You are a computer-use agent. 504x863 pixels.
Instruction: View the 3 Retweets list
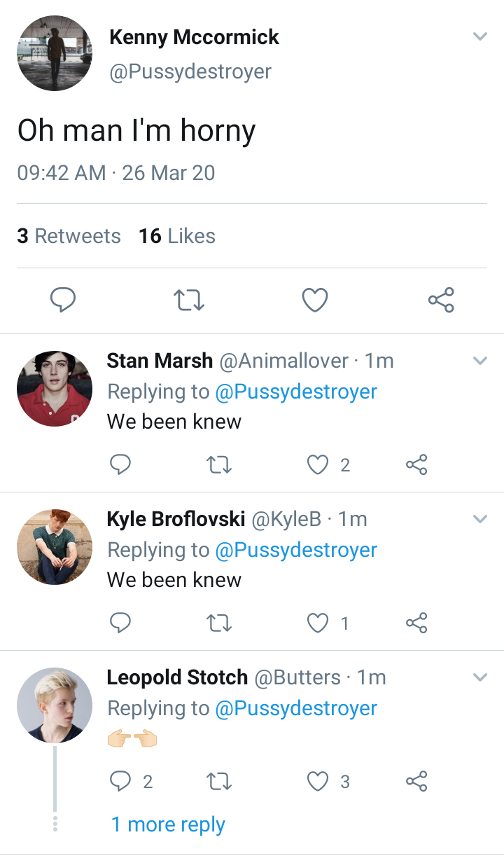pos(69,236)
